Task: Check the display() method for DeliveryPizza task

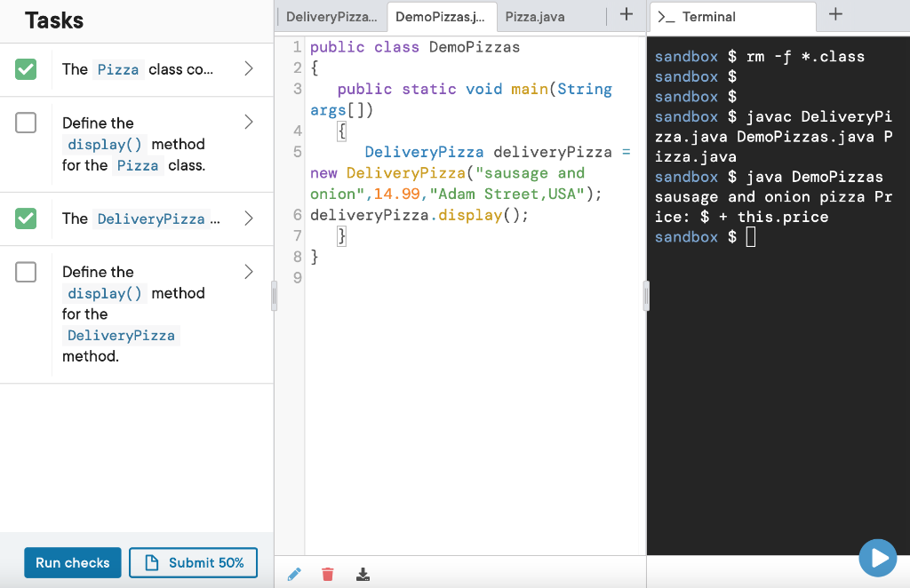Action: (26, 271)
